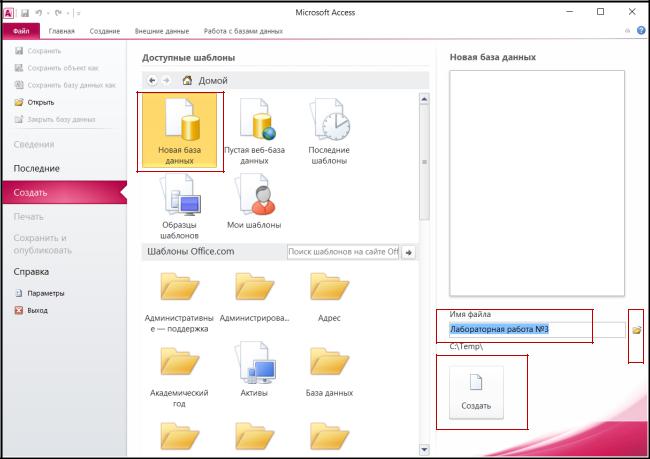Open Мои шаблоны
The width and height of the screenshot is (650, 459).
coord(254,202)
